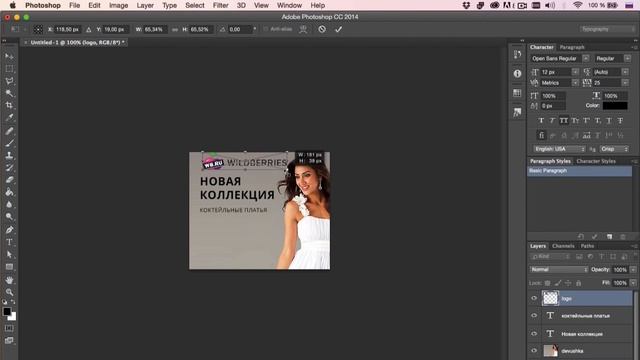Open language dropdown English: USA
Image resolution: width=640 pixels, height=360 pixels.
(x=560, y=149)
